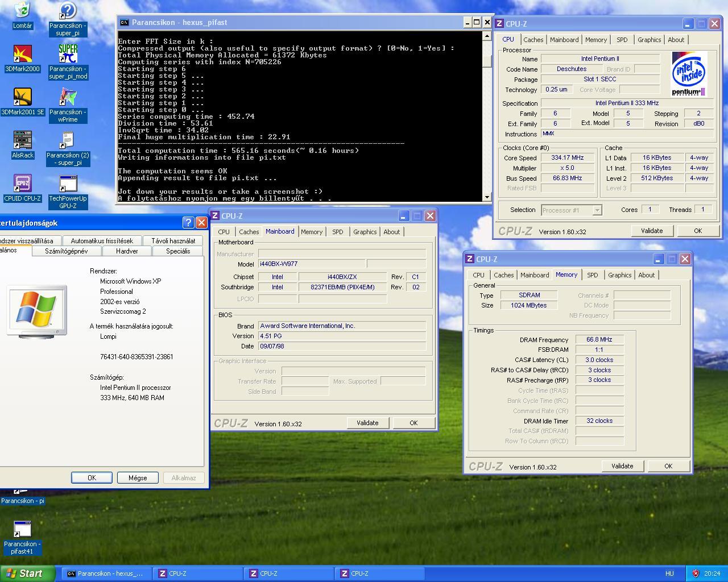728x582 pixels.
Task: Open the TechPowerUp GPU-Z desktop icon
Action: click(x=68, y=192)
